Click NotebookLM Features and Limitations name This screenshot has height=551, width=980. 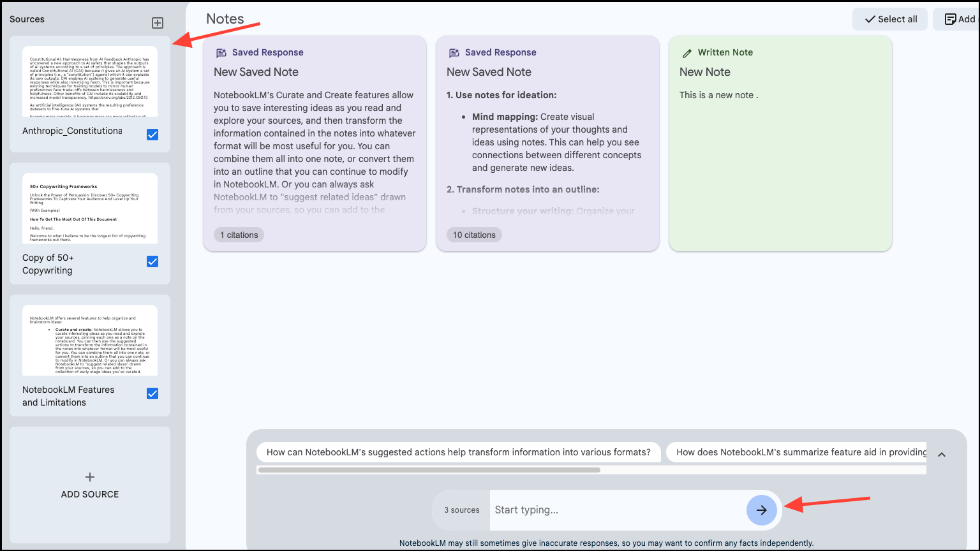(68, 396)
